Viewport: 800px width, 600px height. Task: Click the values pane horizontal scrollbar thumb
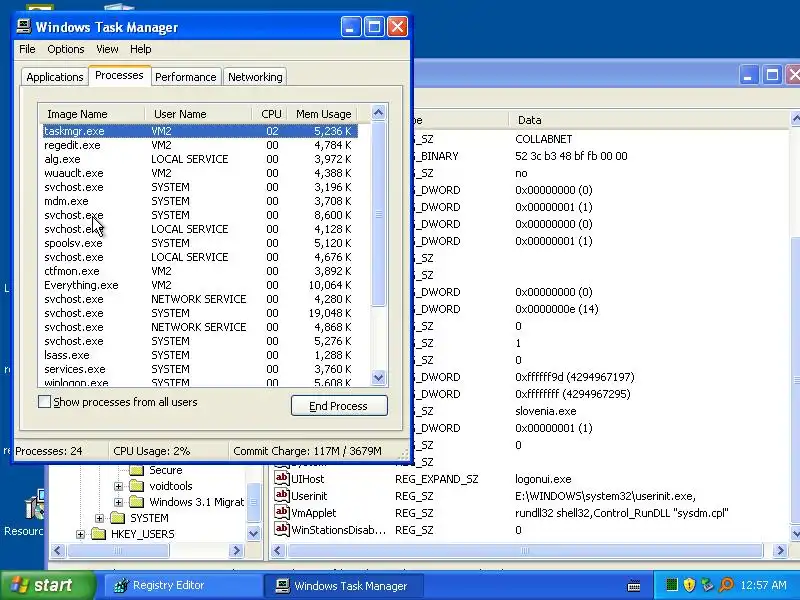526,551
